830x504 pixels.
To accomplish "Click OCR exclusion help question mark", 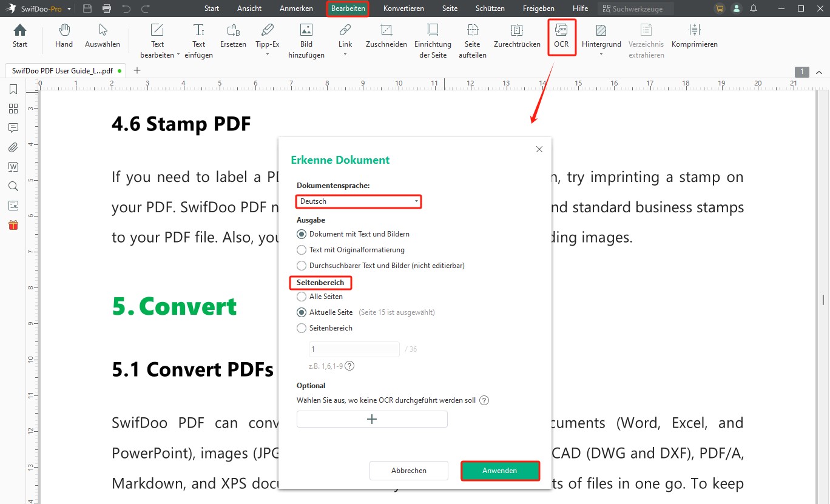I will click(484, 400).
